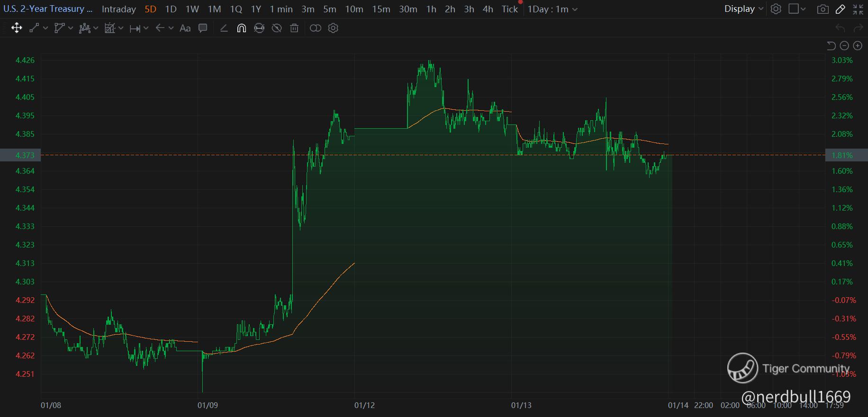The image size is (868, 417).
Task: Toggle hide all drawings eye icon
Action: pos(277,28)
